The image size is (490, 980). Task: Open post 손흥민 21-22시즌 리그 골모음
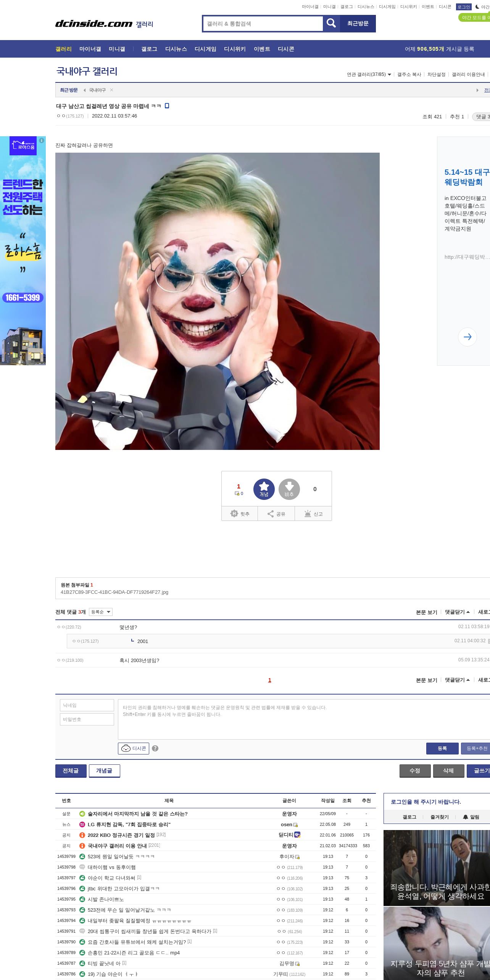point(134,953)
